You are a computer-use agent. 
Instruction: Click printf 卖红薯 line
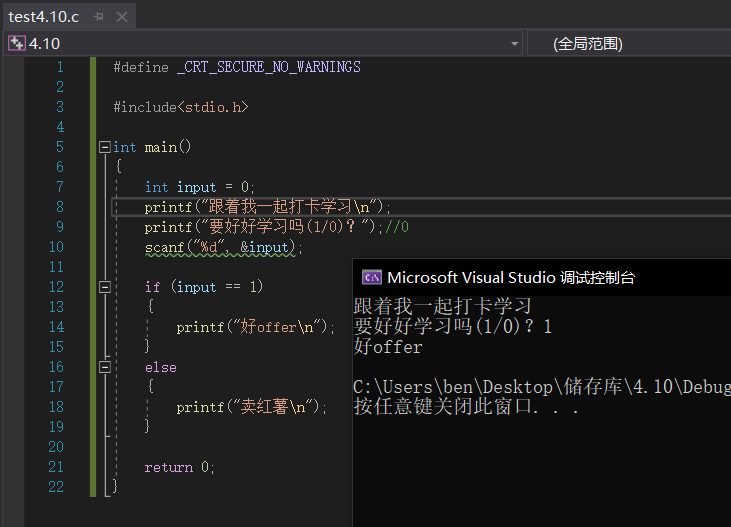click(x=252, y=407)
